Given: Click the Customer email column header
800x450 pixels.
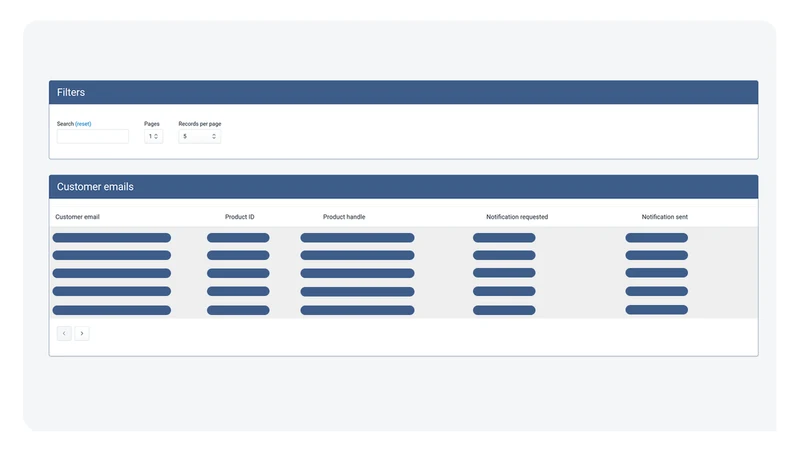Looking at the screenshot, I should (77, 217).
